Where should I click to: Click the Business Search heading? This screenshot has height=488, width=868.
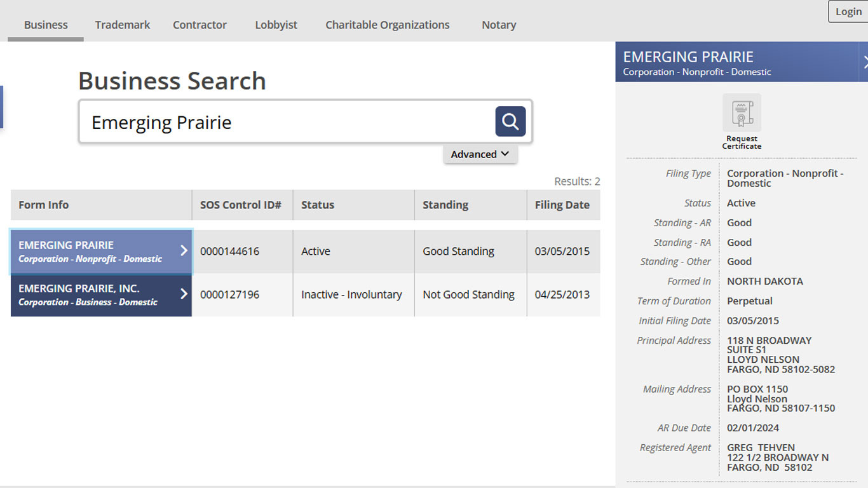[172, 81]
